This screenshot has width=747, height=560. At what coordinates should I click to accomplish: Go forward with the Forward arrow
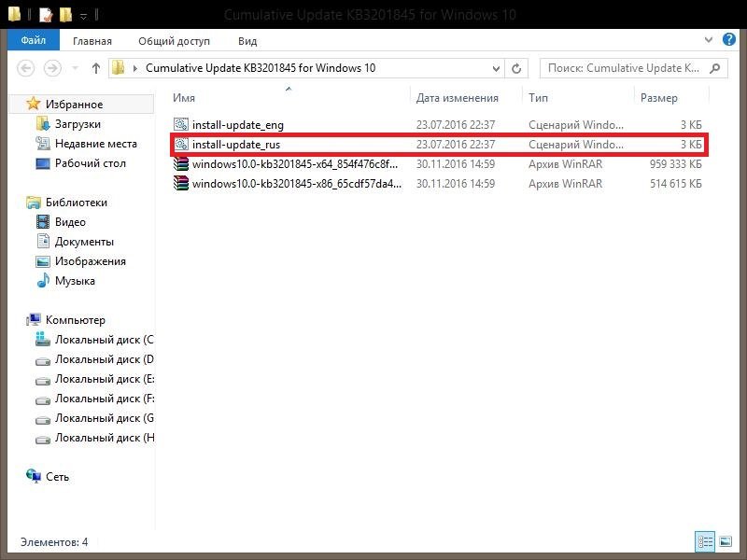pos(52,68)
